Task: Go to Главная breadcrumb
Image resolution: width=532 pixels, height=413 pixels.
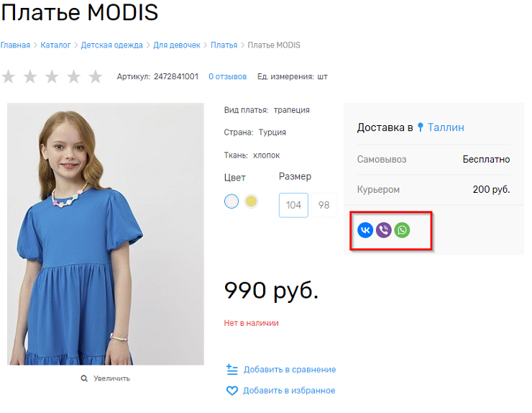Action: pyautogui.click(x=15, y=45)
